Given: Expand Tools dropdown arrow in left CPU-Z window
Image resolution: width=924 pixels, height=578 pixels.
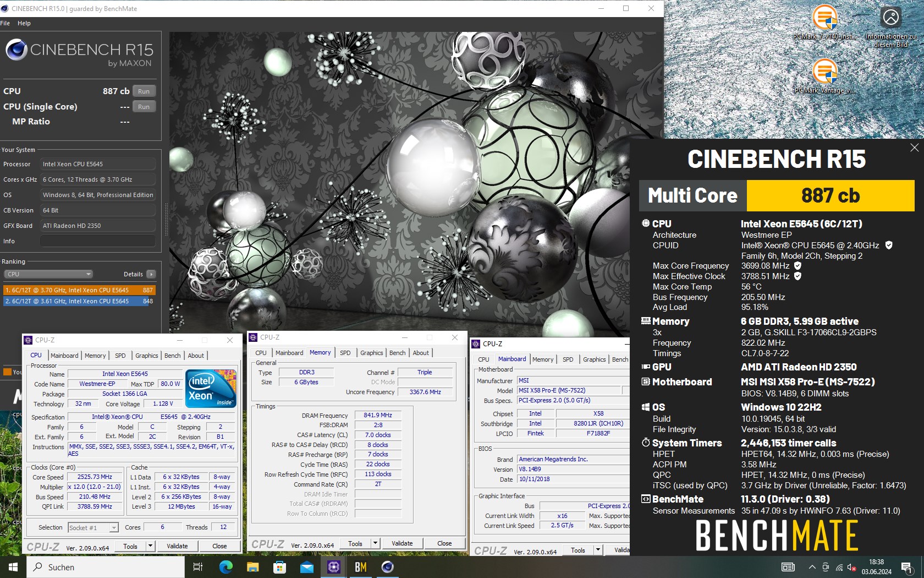Looking at the screenshot, I should 150,546.
